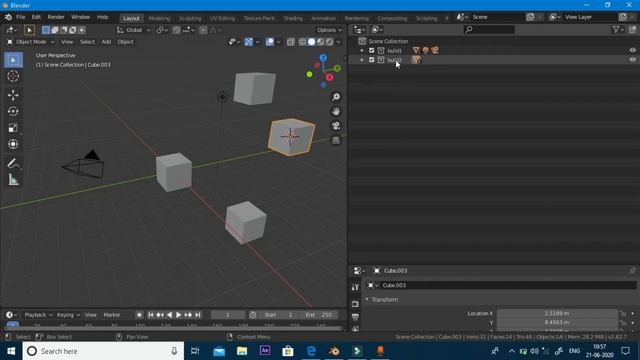Open Blender icon in taskbar
This screenshot has width=640, height=360.
[x=334, y=351]
